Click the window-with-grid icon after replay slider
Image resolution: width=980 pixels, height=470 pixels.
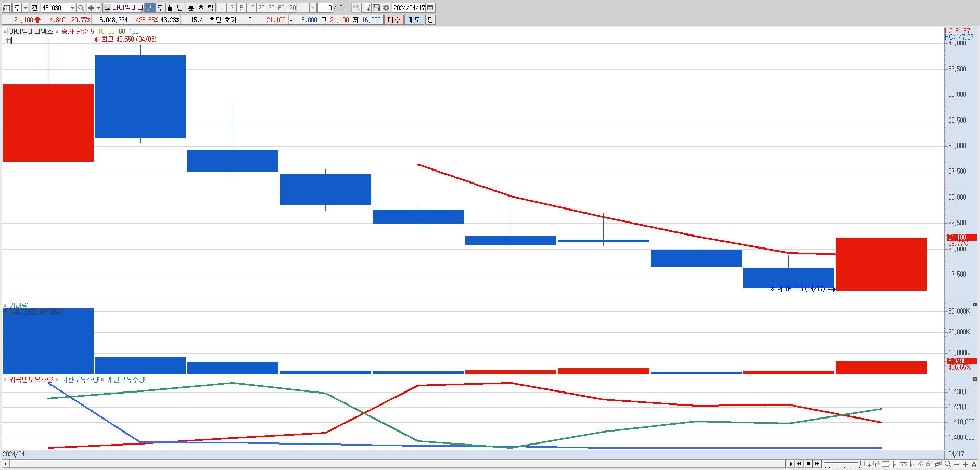click(x=868, y=464)
